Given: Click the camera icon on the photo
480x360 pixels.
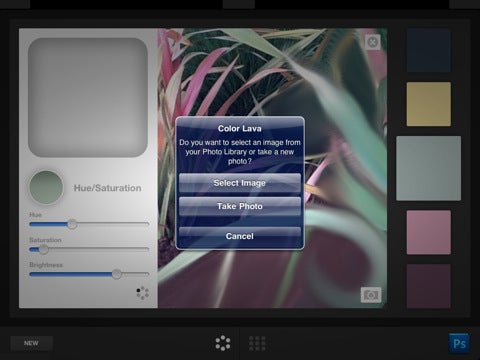Looking at the screenshot, I should pyautogui.click(x=371, y=295).
